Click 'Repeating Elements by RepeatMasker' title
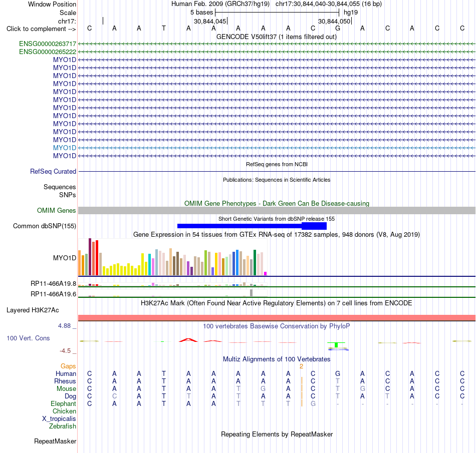 click(x=277, y=434)
